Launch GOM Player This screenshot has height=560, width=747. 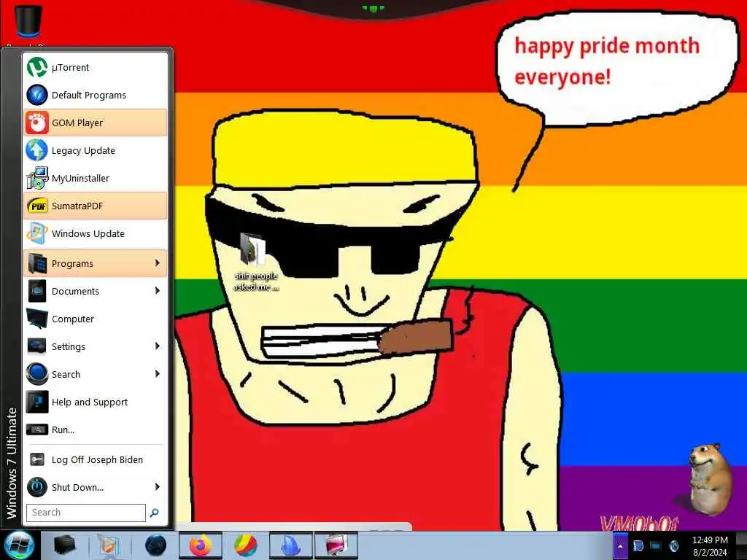point(96,122)
